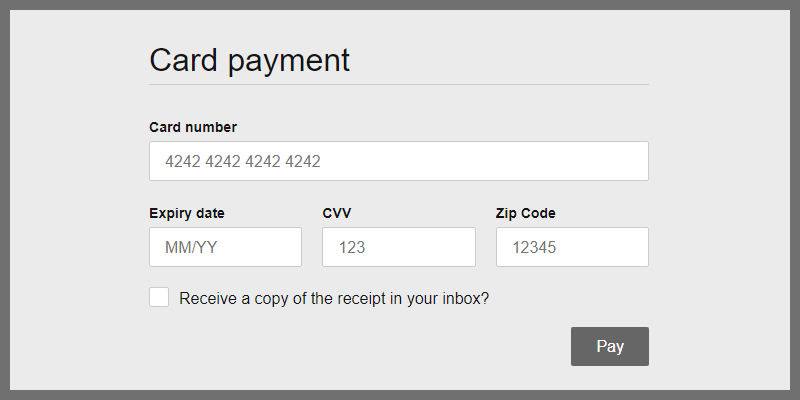Click the 'Card payment' heading
800x400 pixels.
[249, 60]
